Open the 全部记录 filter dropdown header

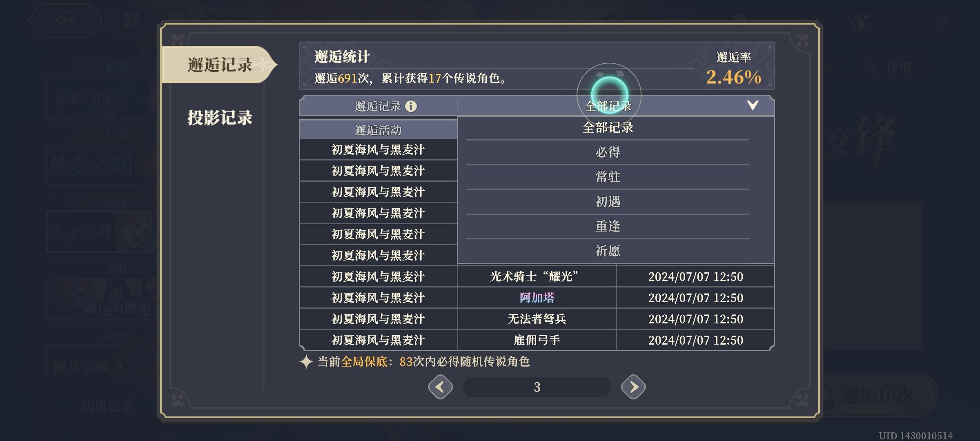point(616,106)
